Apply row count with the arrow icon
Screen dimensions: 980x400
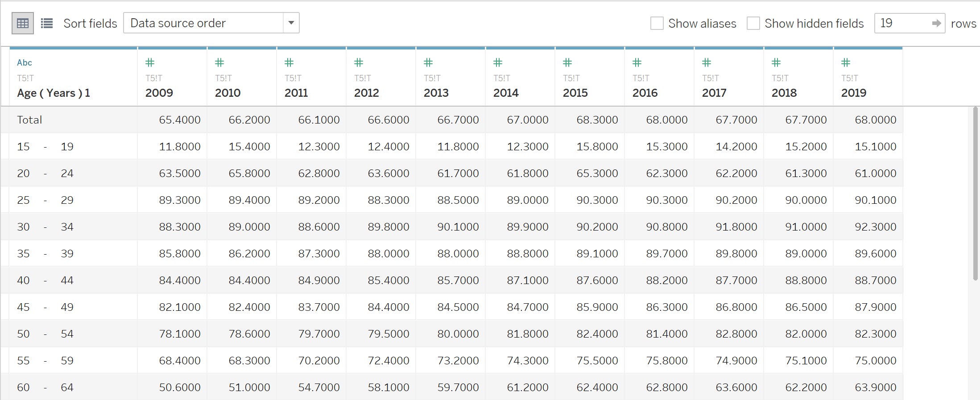point(936,23)
